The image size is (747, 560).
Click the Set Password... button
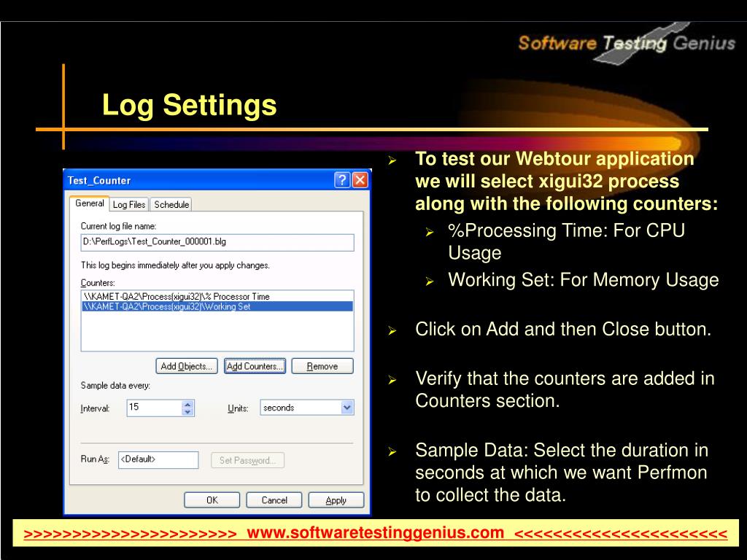pos(248,461)
